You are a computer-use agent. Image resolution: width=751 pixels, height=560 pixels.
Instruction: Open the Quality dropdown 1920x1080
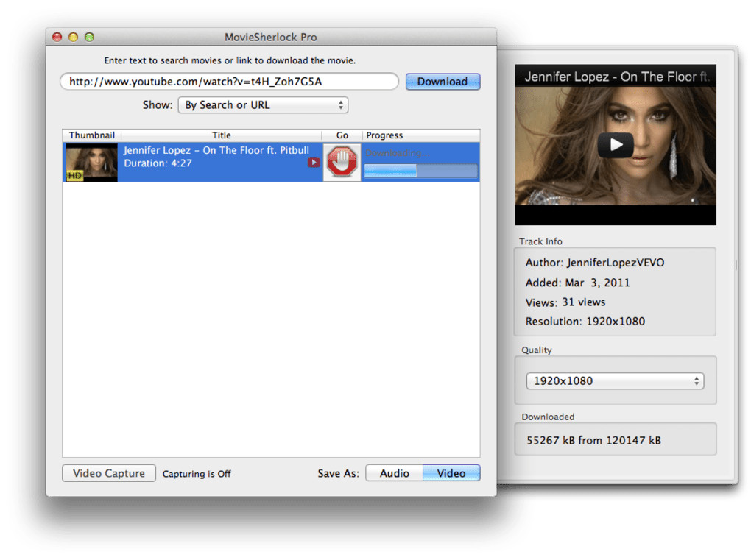coord(615,381)
